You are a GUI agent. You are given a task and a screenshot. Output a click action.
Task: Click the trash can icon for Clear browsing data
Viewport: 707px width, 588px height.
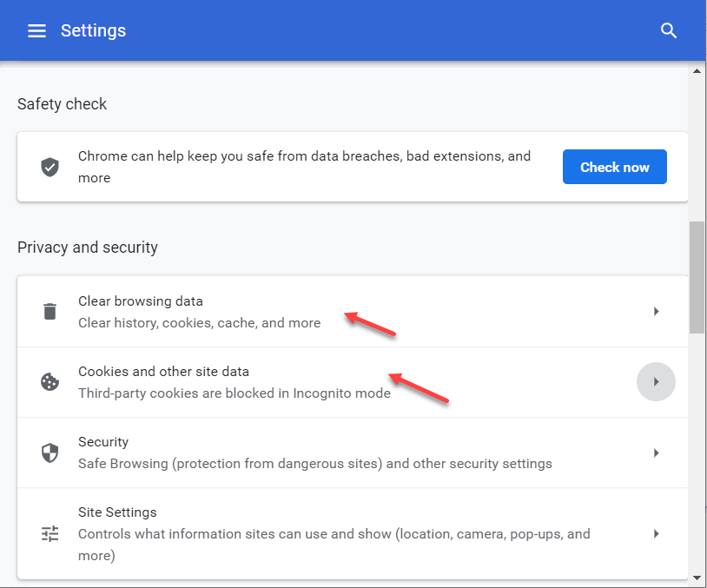[x=50, y=311]
